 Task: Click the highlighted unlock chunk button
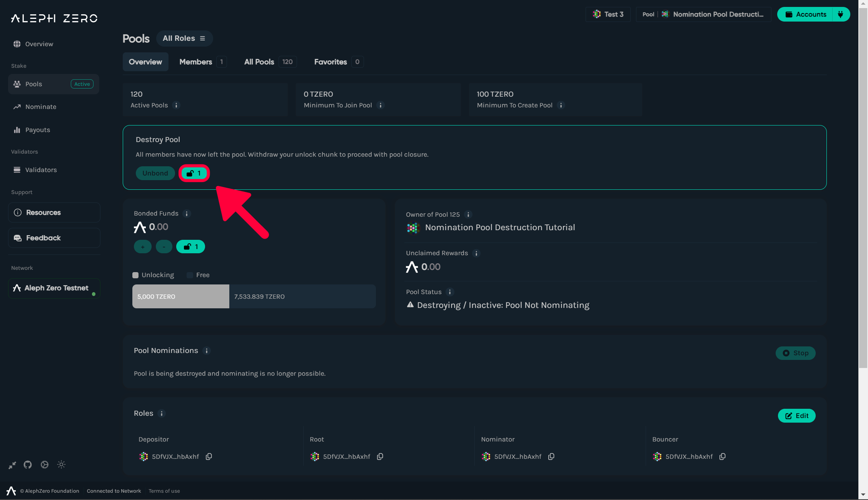coord(194,173)
